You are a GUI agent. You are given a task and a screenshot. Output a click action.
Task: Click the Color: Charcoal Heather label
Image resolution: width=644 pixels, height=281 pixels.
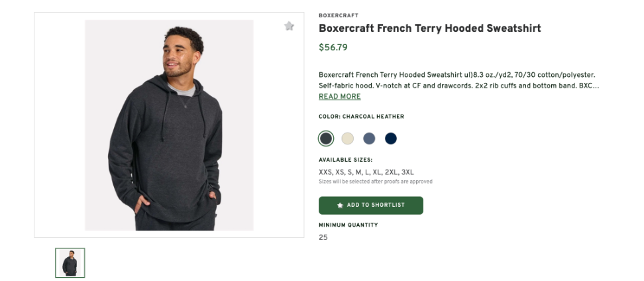tap(361, 117)
